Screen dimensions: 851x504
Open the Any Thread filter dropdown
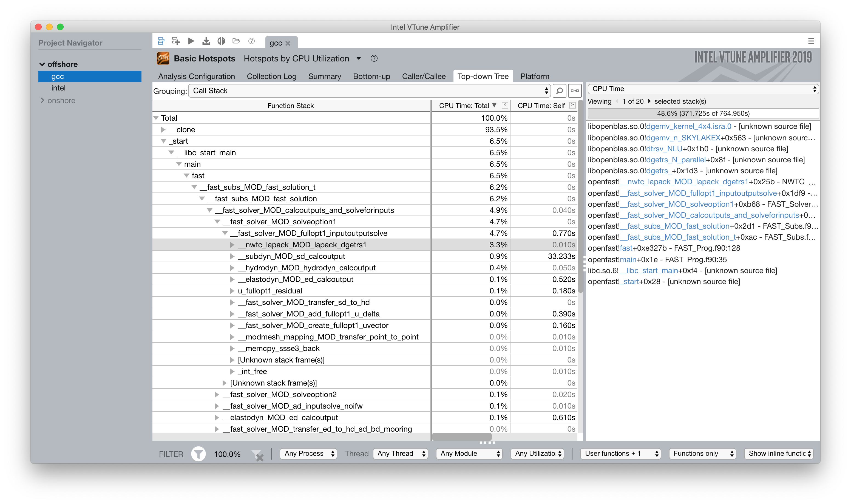tap(400, 454)
